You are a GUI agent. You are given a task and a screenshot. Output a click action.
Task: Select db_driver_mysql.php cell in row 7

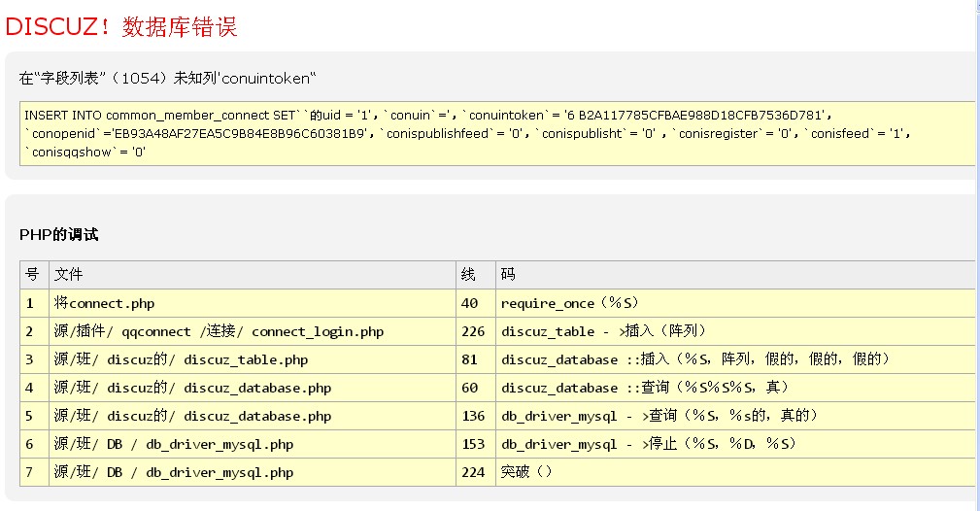(x=253, y=472)
